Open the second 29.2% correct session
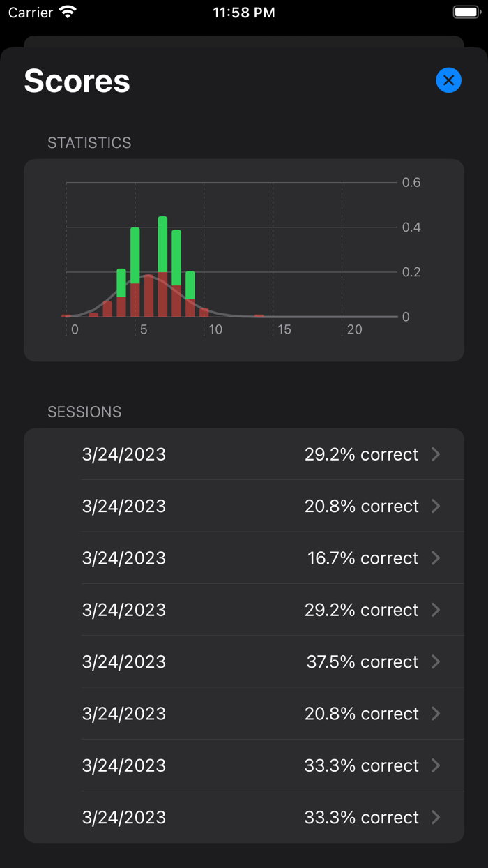 tap(272, 610)
